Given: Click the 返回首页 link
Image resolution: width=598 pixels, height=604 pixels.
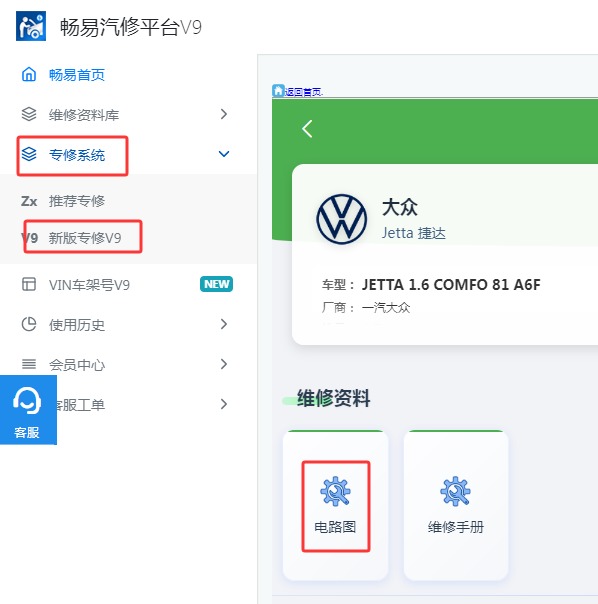Looking at the screenshot, I should point(304,92).
